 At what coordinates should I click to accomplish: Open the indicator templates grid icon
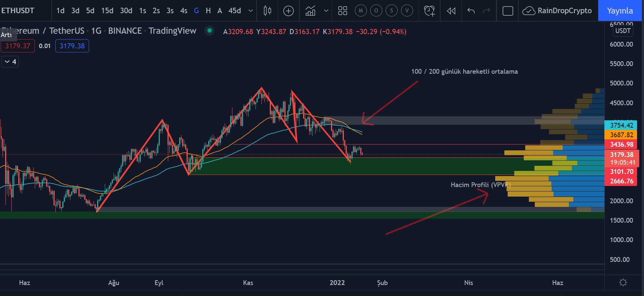[342, 11]
